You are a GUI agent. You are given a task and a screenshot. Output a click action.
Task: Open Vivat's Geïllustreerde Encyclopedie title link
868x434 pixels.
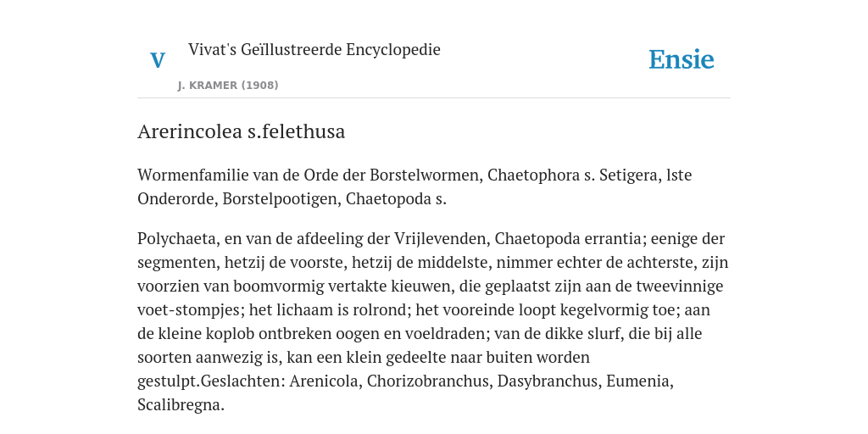tap(314, 49)
